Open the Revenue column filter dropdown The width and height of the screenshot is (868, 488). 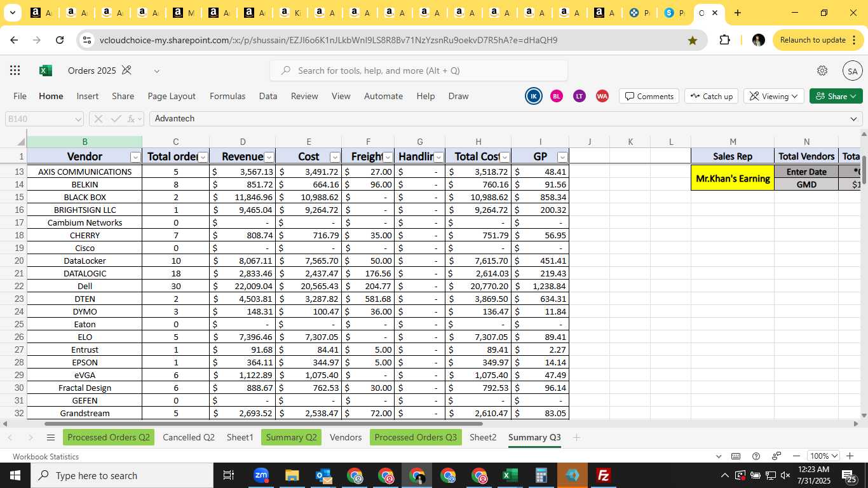point(269,157)
